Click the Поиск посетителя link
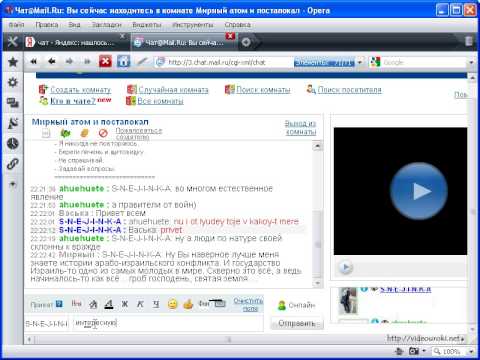 (x=350, y=90)
